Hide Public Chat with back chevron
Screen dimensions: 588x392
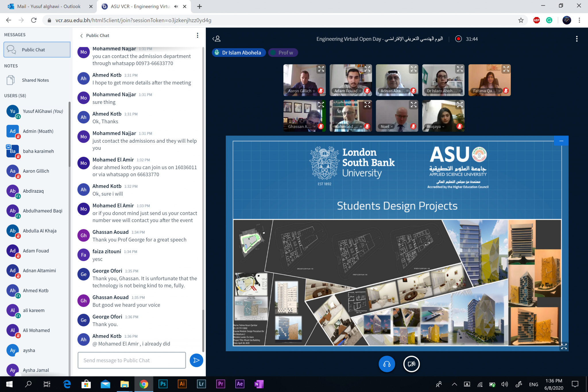[x=82, y=36]
